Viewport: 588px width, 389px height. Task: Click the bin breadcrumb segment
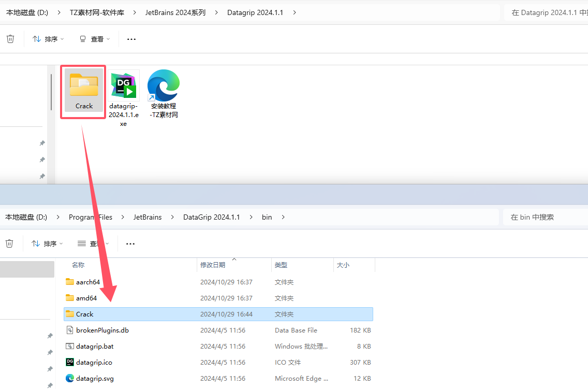[x=267, y=217]
